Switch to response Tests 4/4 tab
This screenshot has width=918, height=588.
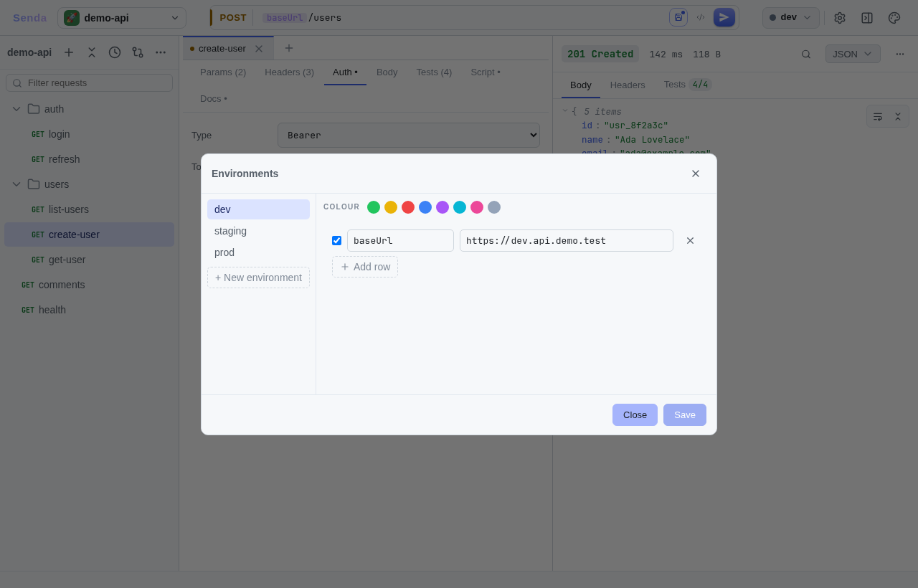coord(687,85)
